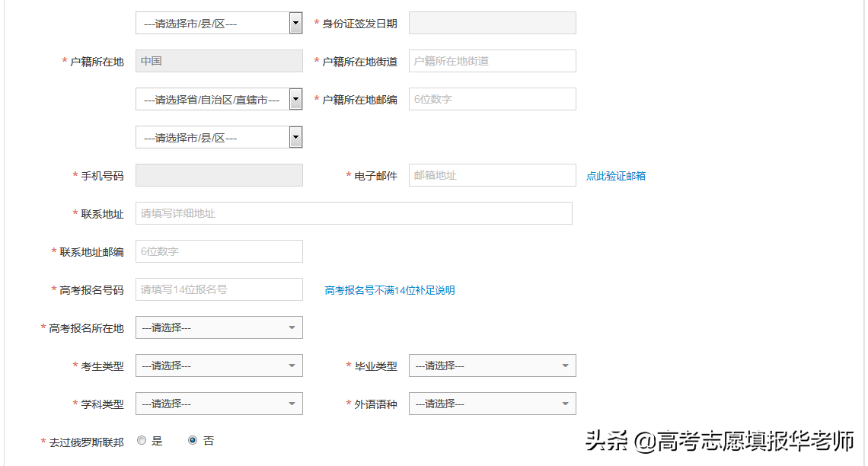
Task: Open the 外语语种 language dropdown
Action: tap(492, 403)
